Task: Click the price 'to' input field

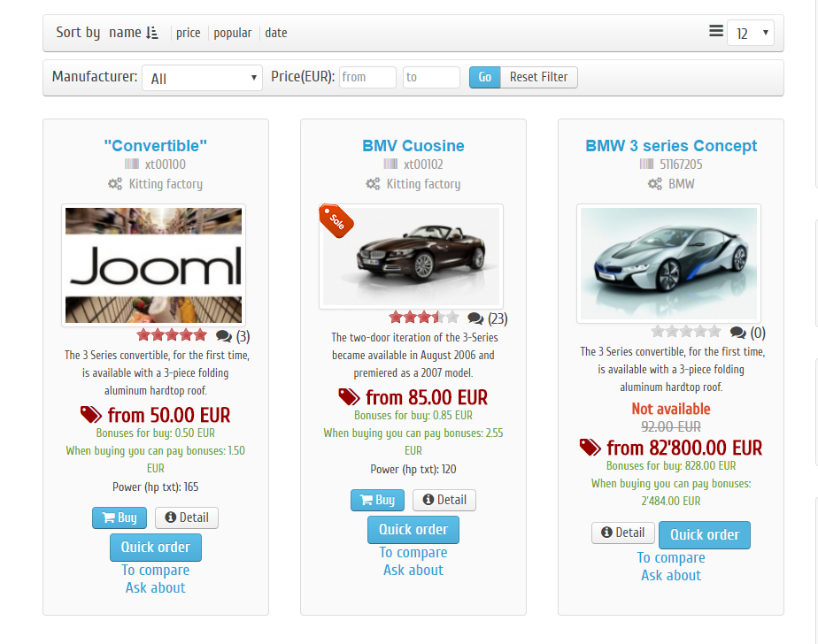Action: click(431, 77)
